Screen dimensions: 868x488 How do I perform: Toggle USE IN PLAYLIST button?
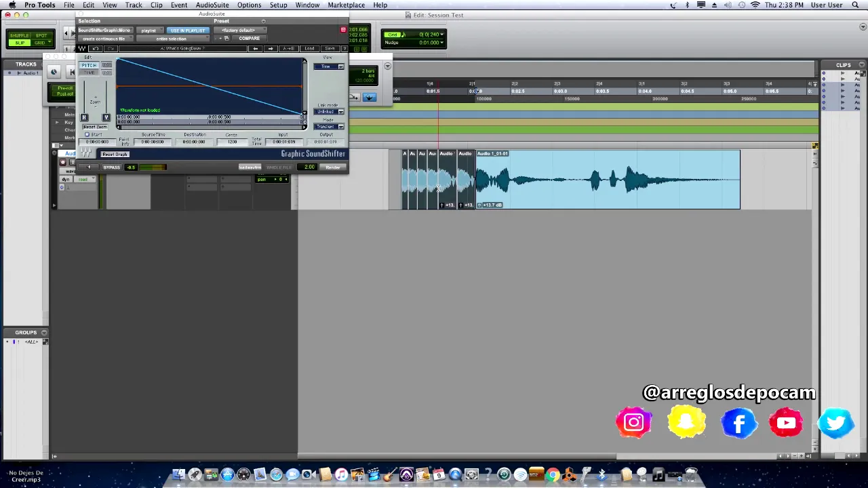coord(188,30)
